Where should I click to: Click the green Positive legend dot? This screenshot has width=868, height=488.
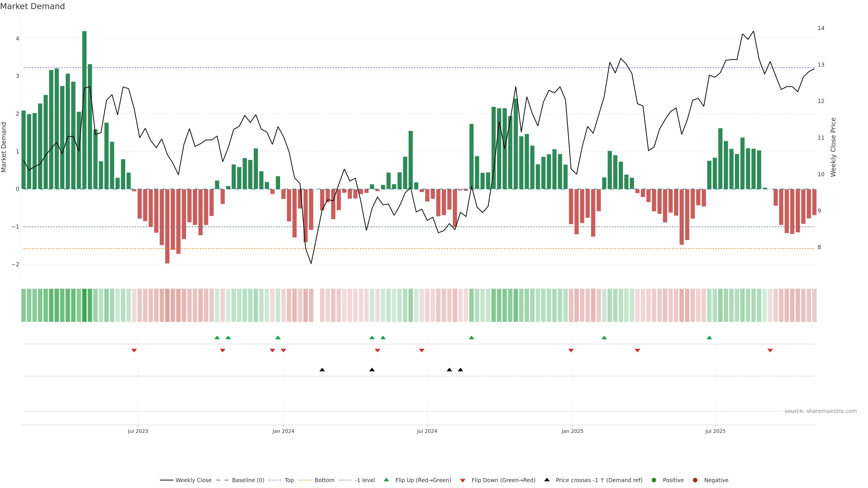coord(654,480)
